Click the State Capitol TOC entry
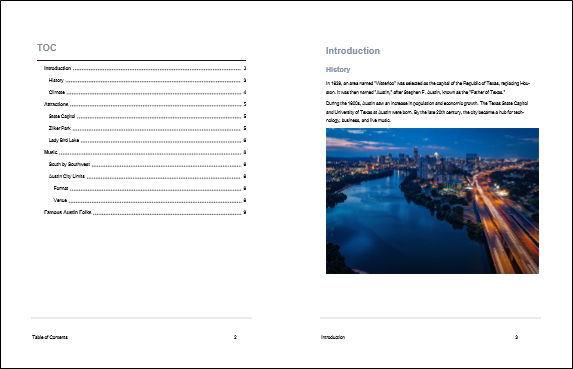Image resolution: width=573 pixels, height=369 pixels. [147, 116]
